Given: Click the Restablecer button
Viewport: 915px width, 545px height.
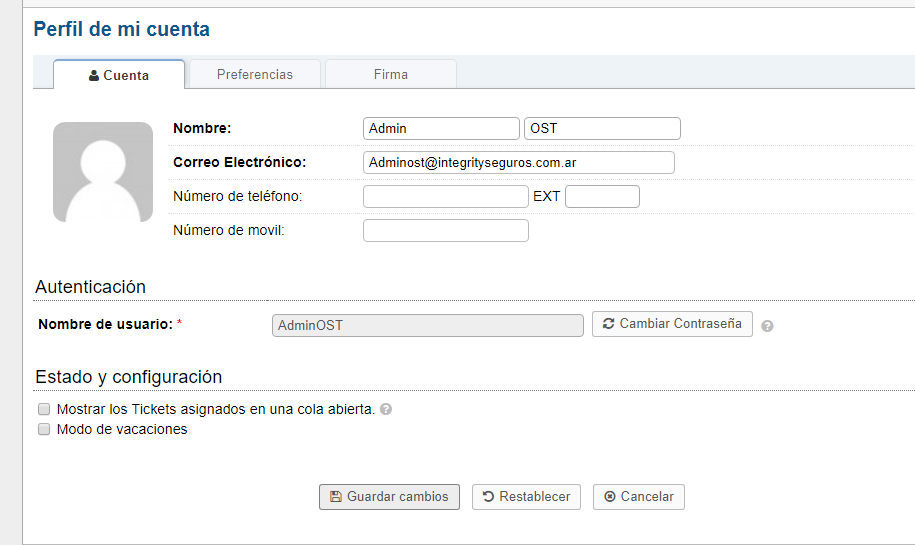Looking at the screenshot, I should 526,497.
